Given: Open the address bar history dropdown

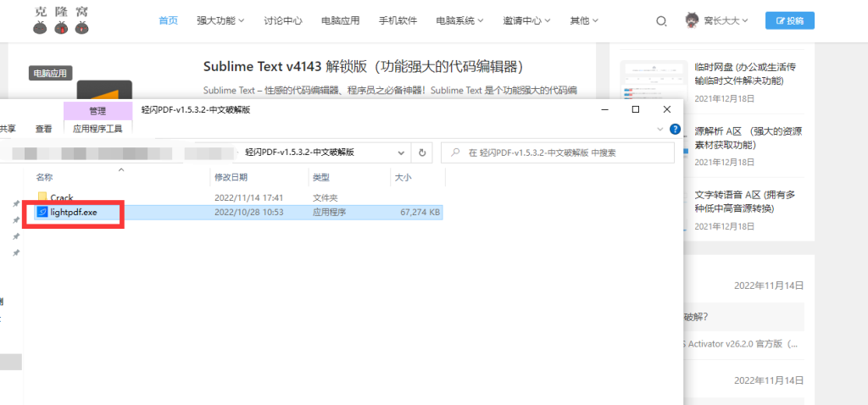Looking at the screenshot, I should [401, 153].
